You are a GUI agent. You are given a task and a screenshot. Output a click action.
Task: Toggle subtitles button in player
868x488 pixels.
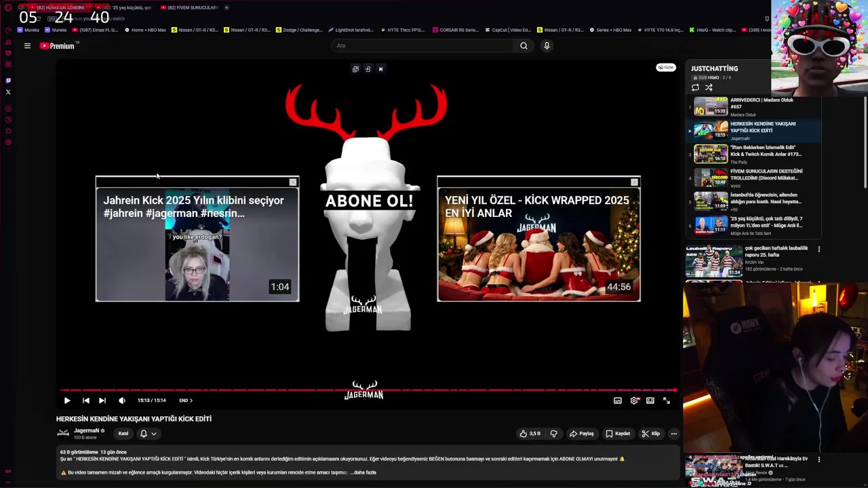(618, 401)
